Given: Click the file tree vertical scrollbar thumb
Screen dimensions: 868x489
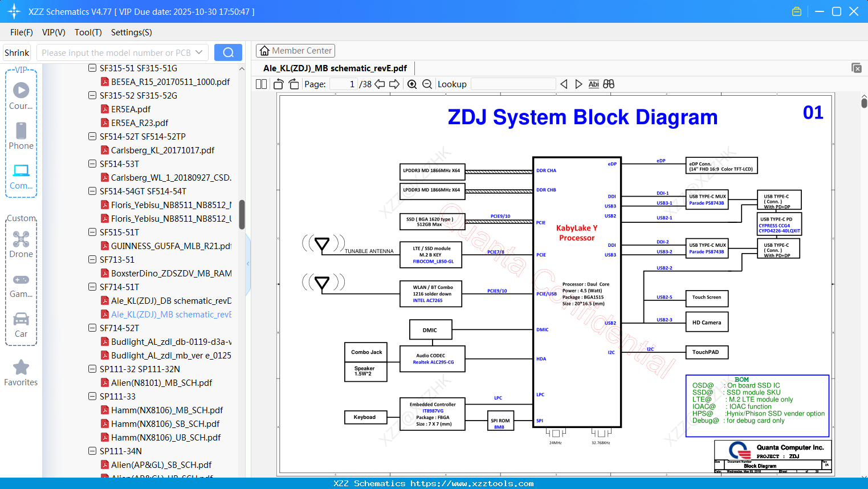Looking at the screenshot, I should click(242, 214).
